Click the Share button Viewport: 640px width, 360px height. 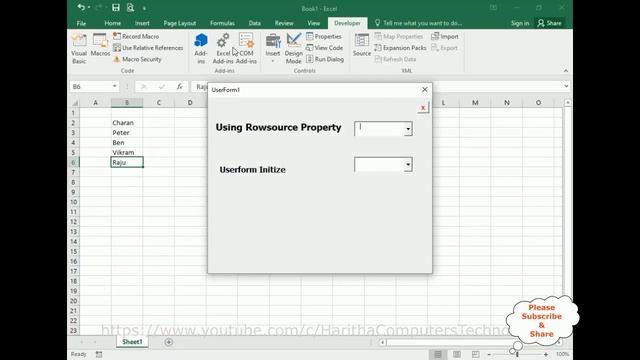click(549, 23)
